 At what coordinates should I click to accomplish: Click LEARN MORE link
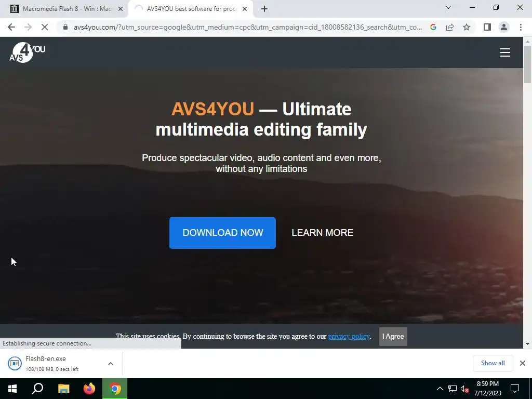tap(322, 233)
